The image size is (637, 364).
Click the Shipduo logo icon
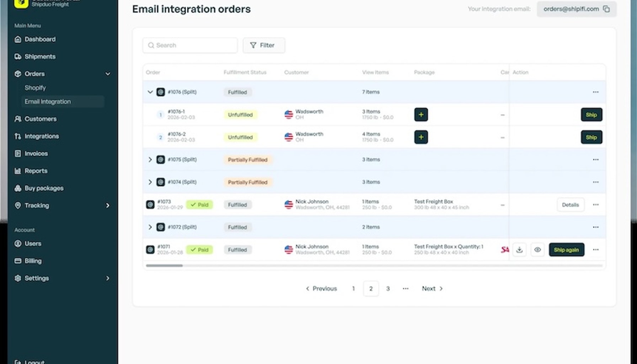pos(21,4)
